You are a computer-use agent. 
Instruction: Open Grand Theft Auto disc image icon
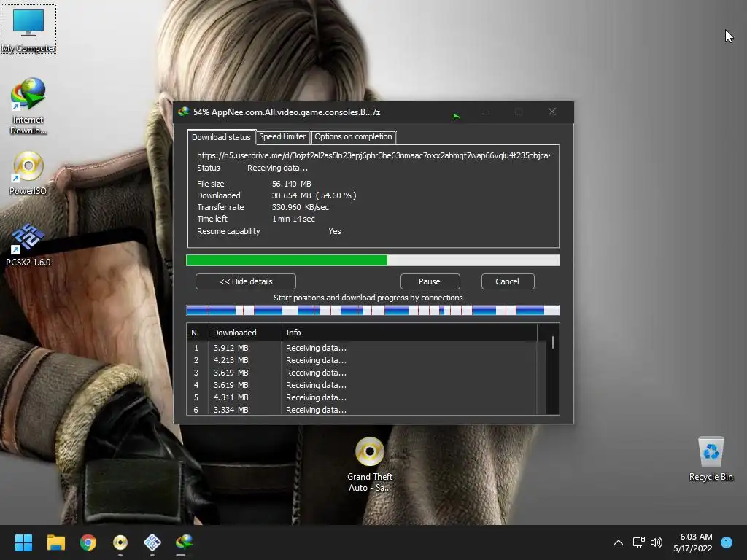tap(370, 464)
